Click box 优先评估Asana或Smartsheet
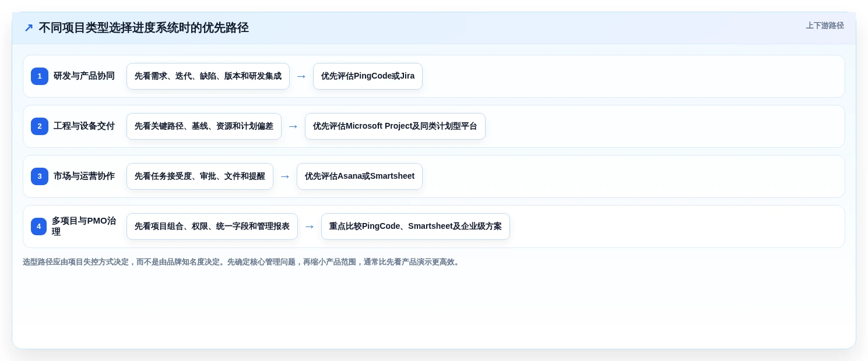The height and width of the screenshot is (361, 868). [x=360, y=176]
